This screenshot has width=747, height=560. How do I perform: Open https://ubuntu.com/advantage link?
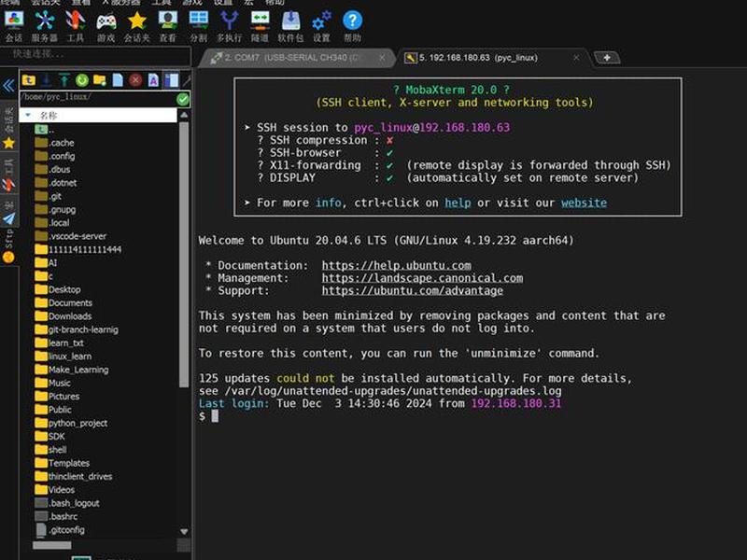click(x=412, y=290)
